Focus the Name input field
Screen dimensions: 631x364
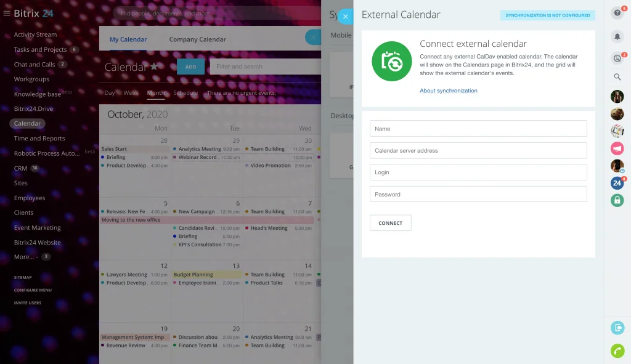[x=478, y=129]
